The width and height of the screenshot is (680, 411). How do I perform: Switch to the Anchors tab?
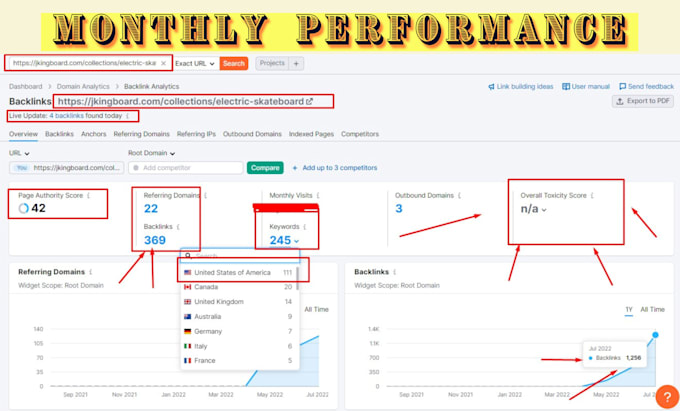[94, 134]
